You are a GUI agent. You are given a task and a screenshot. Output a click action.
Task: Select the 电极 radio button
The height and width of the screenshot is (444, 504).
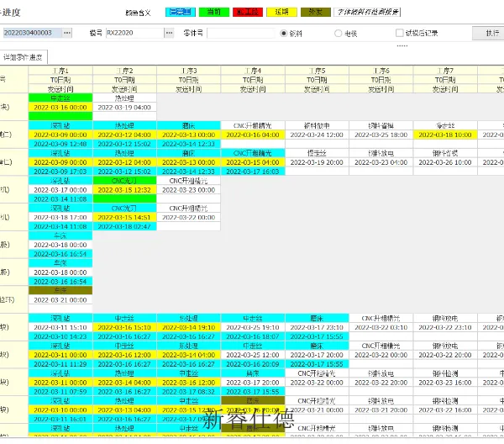(x=338, y=33)
